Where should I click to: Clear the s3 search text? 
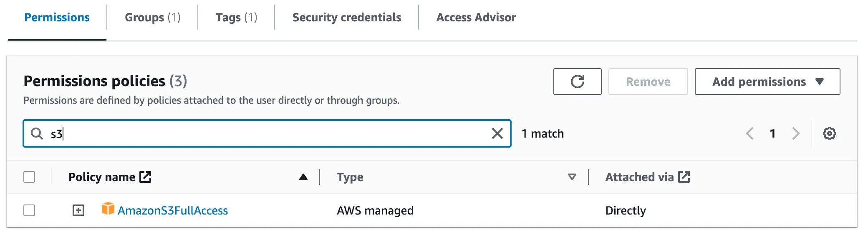(497, 133)
